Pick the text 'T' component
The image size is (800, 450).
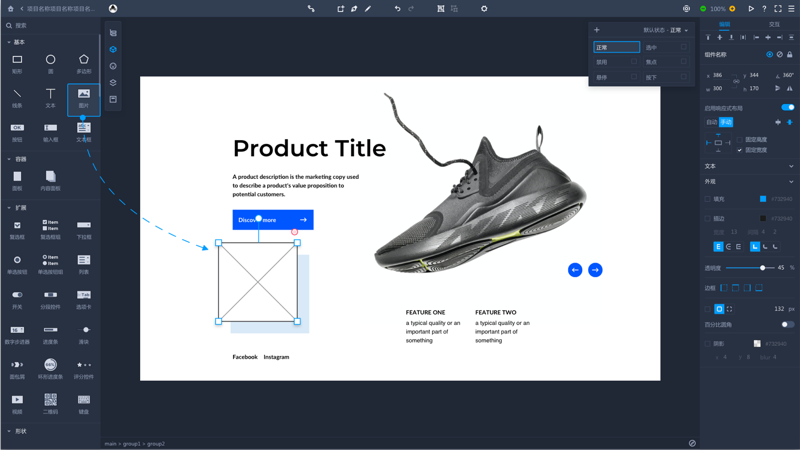pos(50,93)
